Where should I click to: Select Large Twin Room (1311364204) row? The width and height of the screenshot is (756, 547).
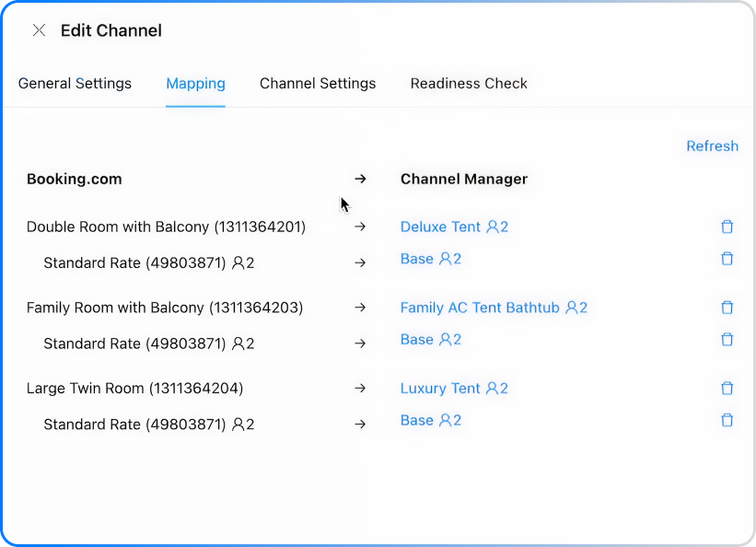coord(134,389)
